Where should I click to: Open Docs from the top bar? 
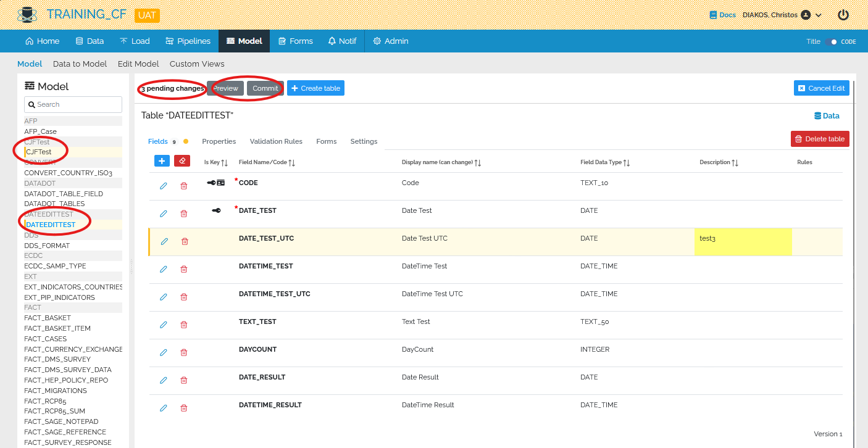coord(721,15)
